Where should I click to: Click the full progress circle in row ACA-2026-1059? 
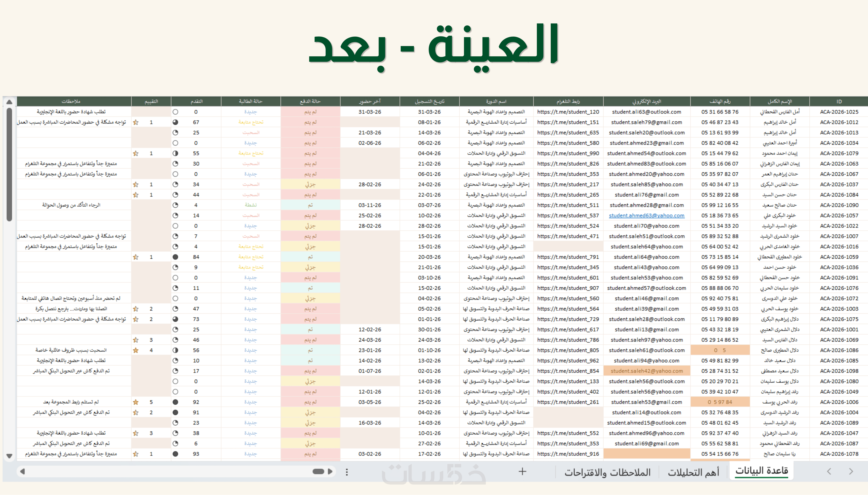pyautogui.click(x=175, y=257)
